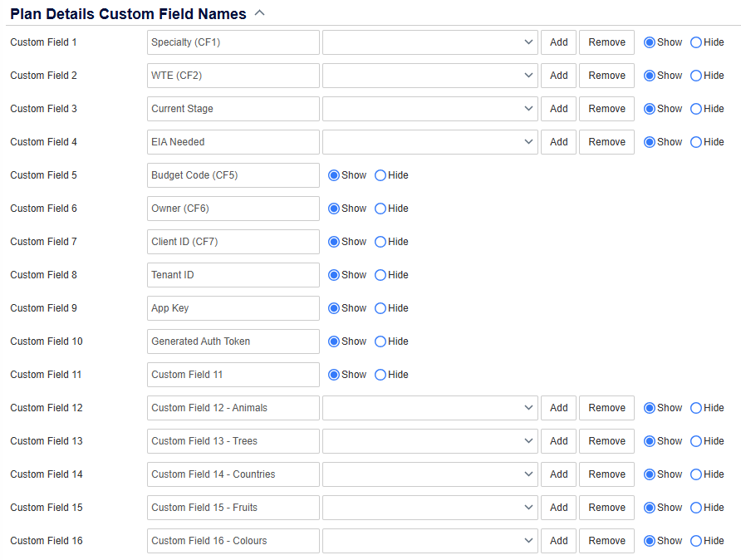This screenshot has height=560, width=741.
Task: Click the Owner (CF6) name input field
Action: click(x=233, y=209)
